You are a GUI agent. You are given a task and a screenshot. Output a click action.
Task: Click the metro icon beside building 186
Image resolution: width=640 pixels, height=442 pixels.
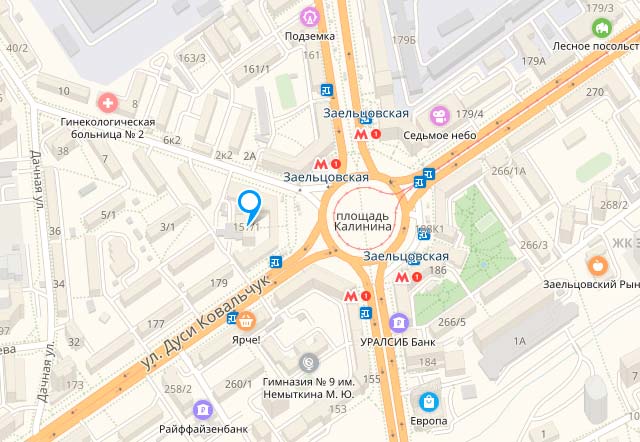(x=402, y=278)
